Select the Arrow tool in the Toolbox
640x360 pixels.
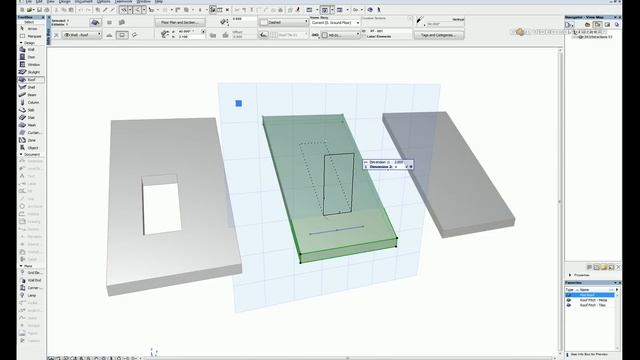31,29
